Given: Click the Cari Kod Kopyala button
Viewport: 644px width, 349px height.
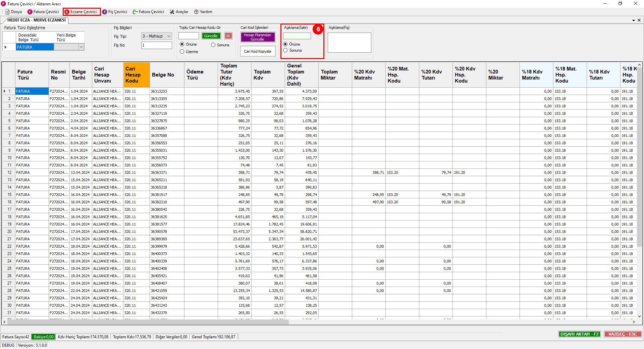Looking at the screenshot, I should coord(258,51).
